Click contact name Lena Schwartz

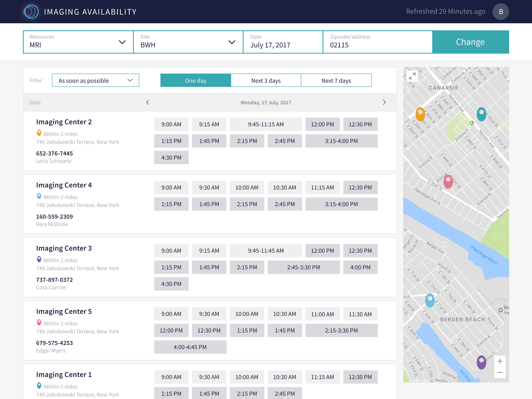pos(54,161)
